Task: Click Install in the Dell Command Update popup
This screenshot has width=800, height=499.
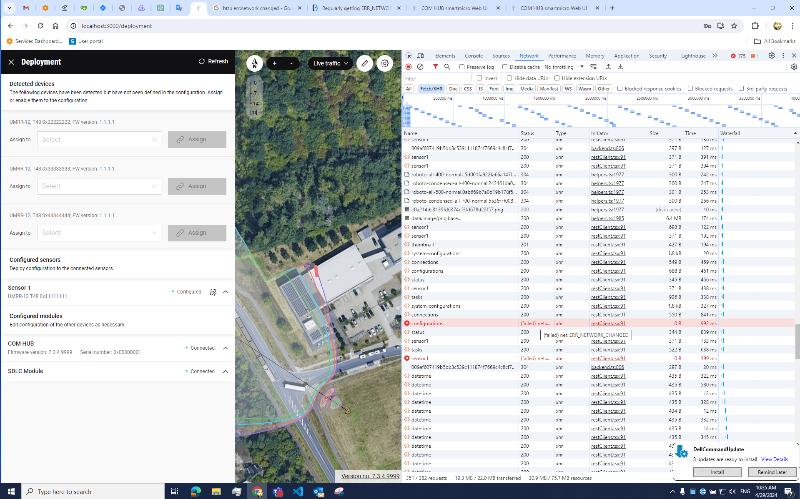Action: pyautogui.click(x=717, y=472)
